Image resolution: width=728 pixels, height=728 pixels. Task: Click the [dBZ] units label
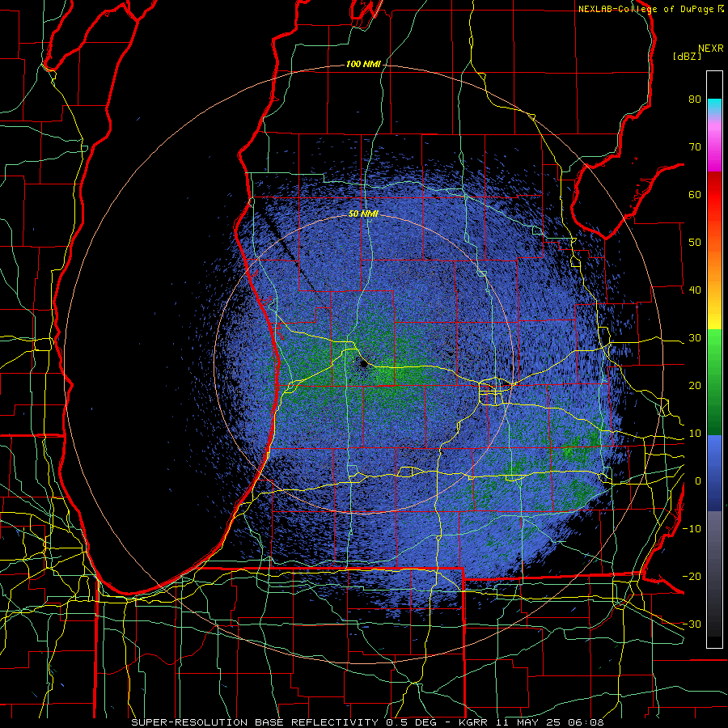tap(687, 56)
